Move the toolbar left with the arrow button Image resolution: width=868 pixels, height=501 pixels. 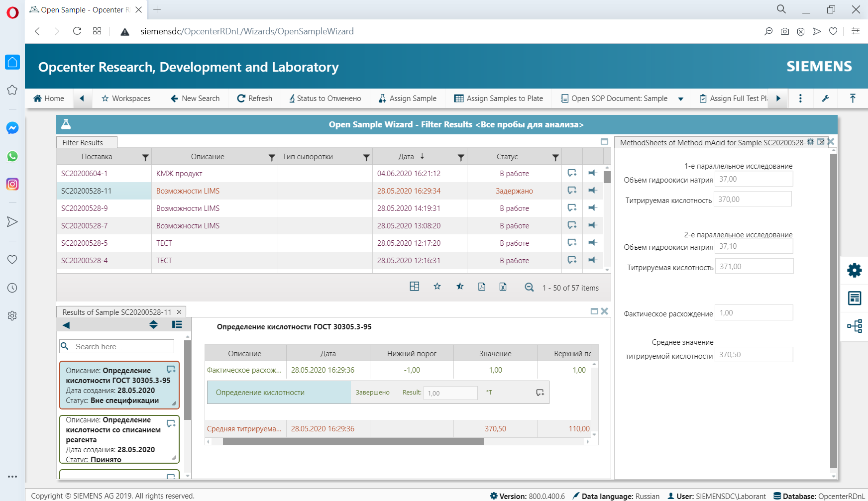(x=82, y=99)
